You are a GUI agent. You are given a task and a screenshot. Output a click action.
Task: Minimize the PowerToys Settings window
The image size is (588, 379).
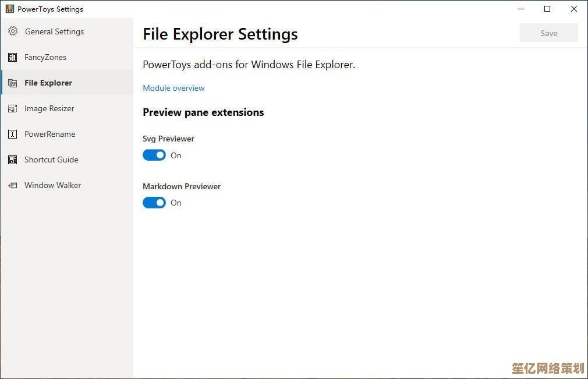pyautogui.click(x=520, y=9)
